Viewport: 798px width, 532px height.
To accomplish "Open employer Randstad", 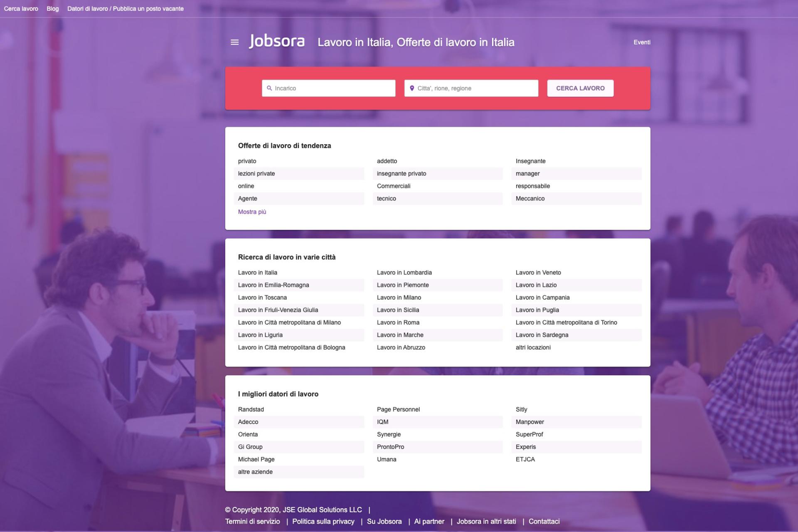I will click(251, 409).
